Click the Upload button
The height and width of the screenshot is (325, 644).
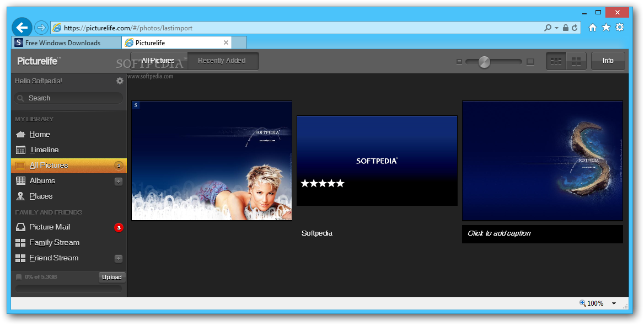(112, 278)
